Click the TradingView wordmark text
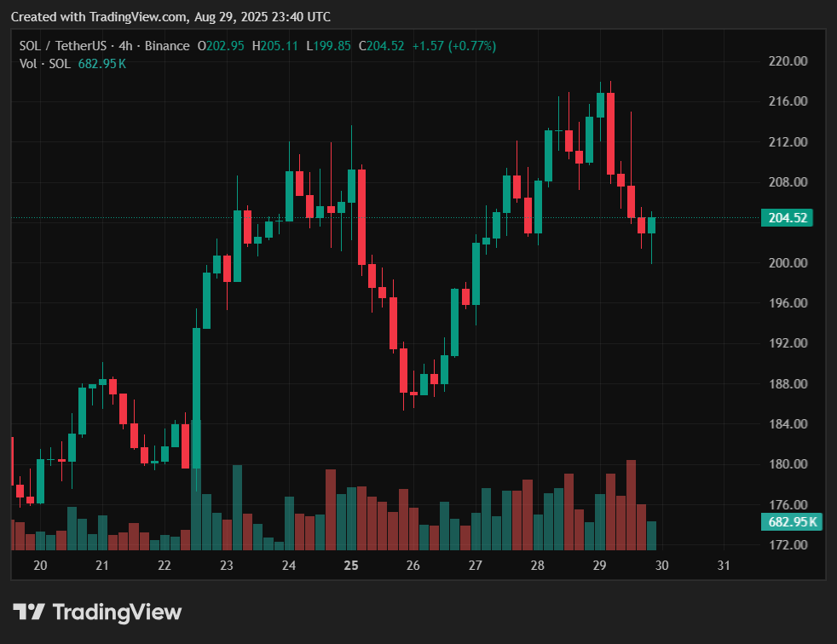Image resolution: width=837 pixels, height=644 pixels. tap(117, 612)
